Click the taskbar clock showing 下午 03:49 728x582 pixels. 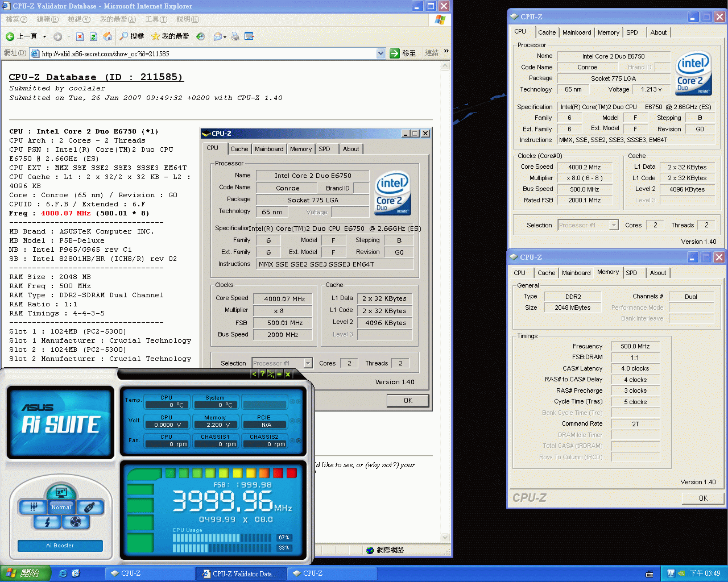(705, 573)
